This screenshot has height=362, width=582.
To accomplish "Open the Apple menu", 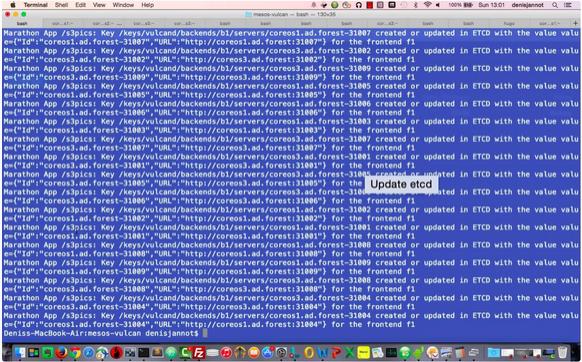I will [13, 5].
